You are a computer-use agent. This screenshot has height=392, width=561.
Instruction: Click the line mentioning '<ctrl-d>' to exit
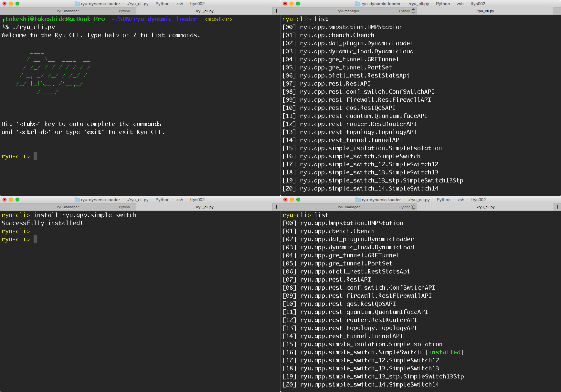point(83,132)
